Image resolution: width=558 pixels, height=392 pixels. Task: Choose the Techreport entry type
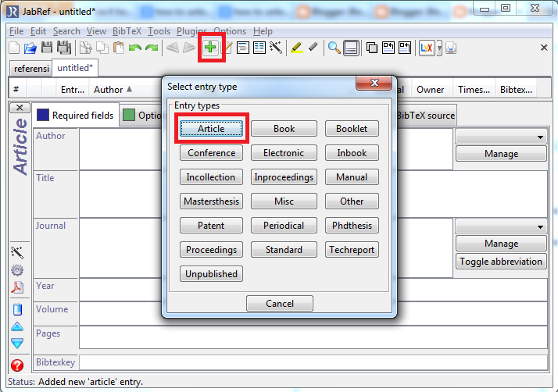click(352, 249)
